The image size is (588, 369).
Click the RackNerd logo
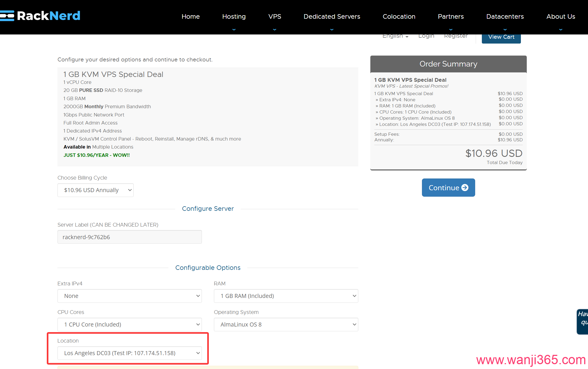(40, 16)
